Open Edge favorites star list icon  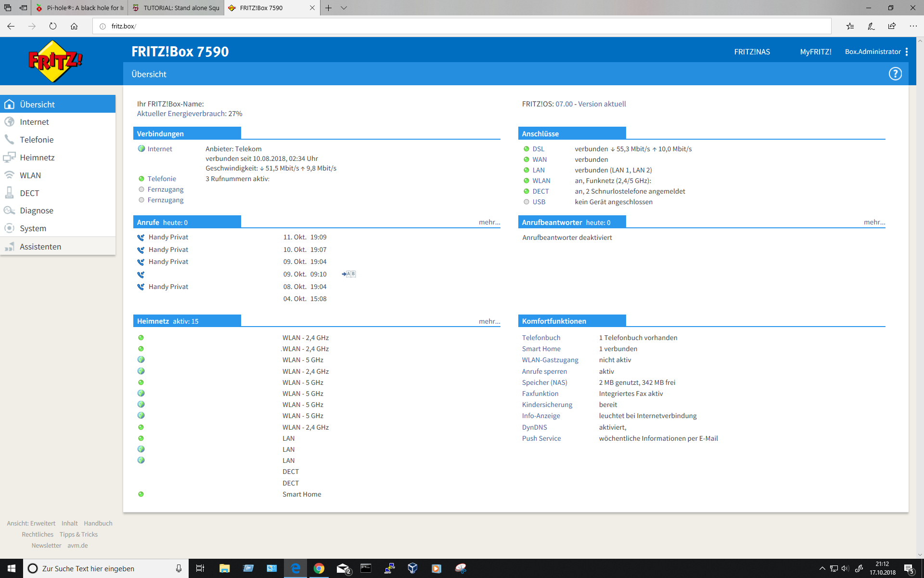850,26
